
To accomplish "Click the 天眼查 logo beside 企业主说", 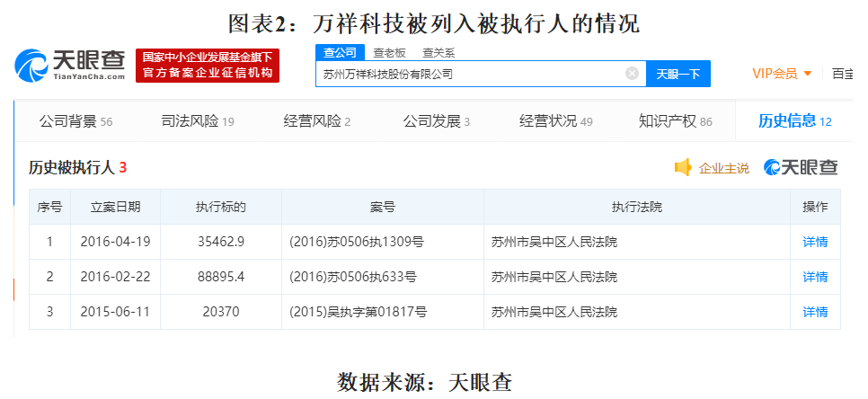I will [801, 167].
